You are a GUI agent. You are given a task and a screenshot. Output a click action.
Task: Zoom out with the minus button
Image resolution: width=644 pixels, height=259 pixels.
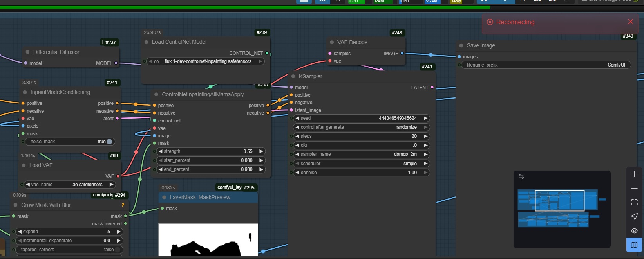click(x=634, y=188)
